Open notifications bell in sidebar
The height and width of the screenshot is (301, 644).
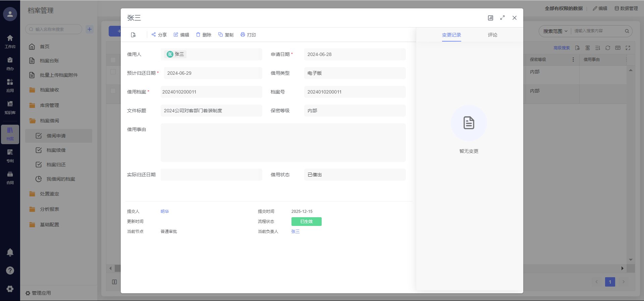pos(10,252)
